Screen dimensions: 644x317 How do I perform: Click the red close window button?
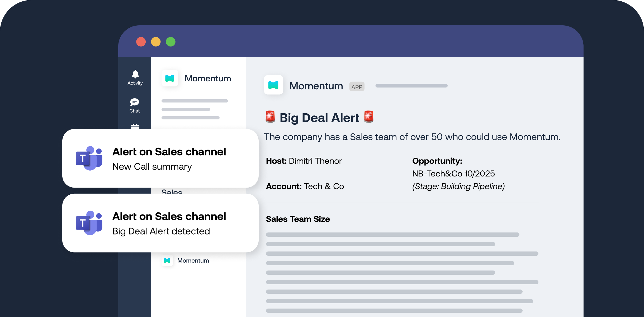141,42
